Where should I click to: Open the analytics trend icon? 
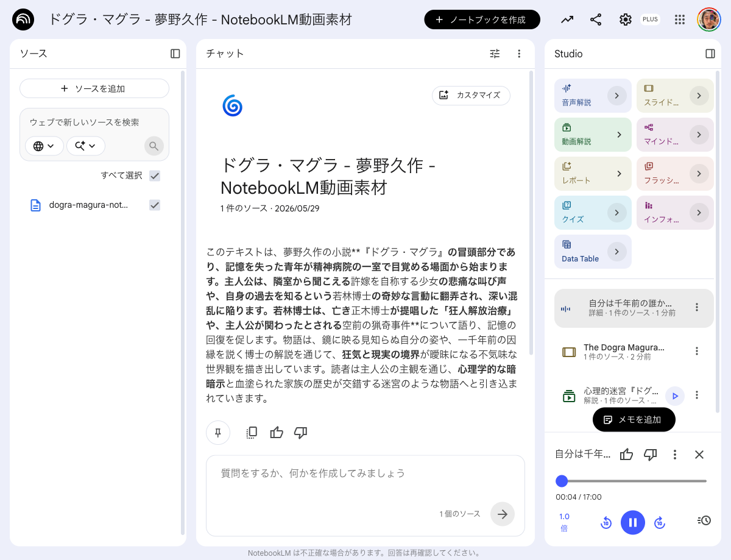[567, 19]
